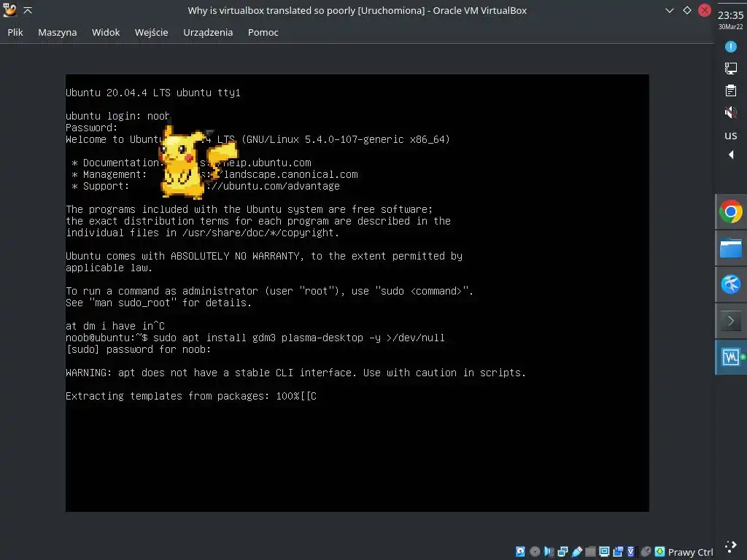Open the Wejście menu
747x560 pixels.
[x=152, y=32]
